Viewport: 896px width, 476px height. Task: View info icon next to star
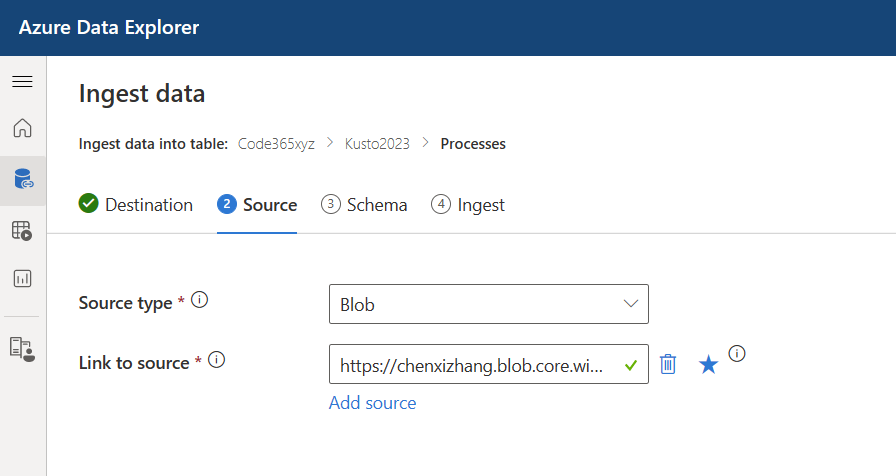coord(737,354)
